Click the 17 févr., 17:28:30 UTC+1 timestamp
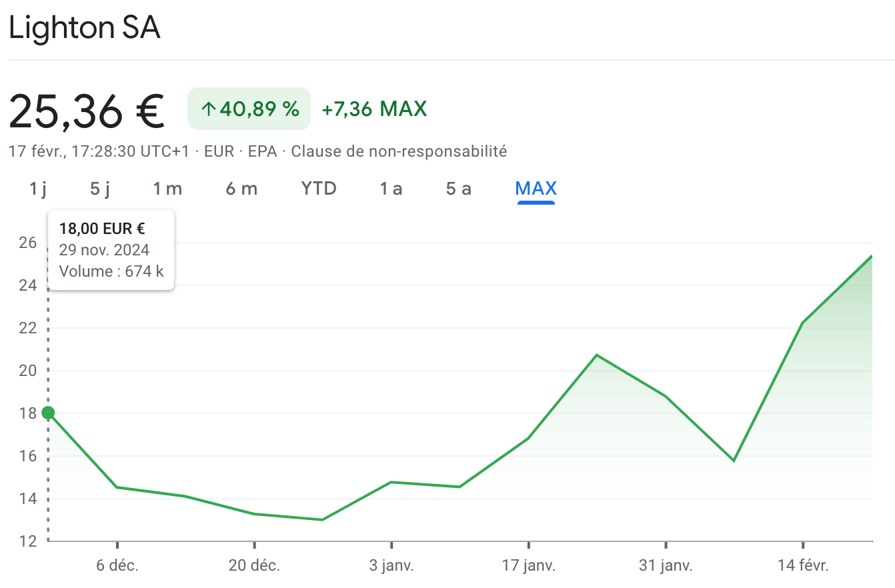The width and height of the screenshot is (895, 588). [x=99, y=151]
